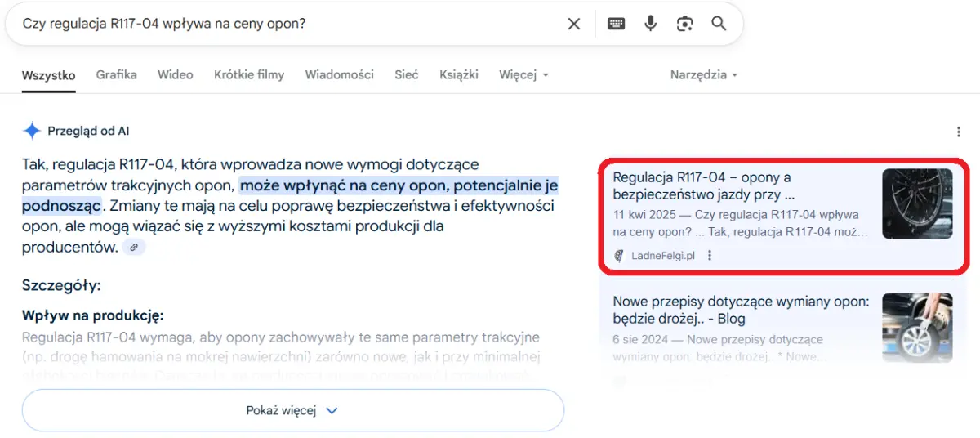Click the link chip after AI summary

(x=134, y=247)
